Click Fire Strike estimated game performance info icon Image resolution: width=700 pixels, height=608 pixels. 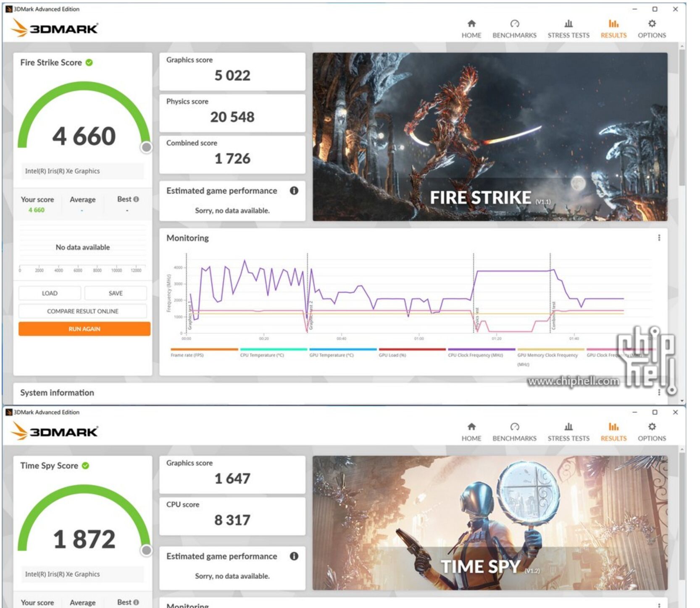point(294,191)
